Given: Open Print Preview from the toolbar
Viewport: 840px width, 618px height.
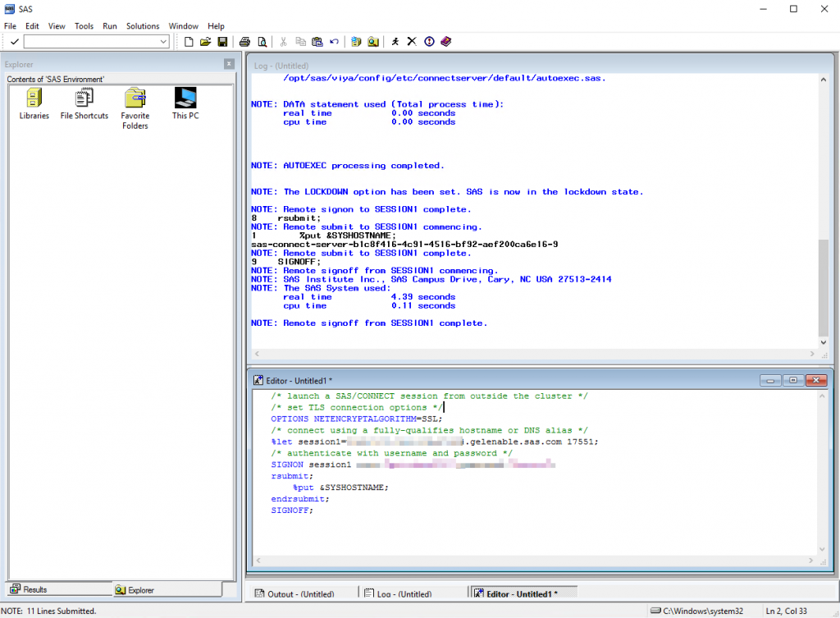Looking at the screenshot, I should pyautogui.click(x=262, y=42).
